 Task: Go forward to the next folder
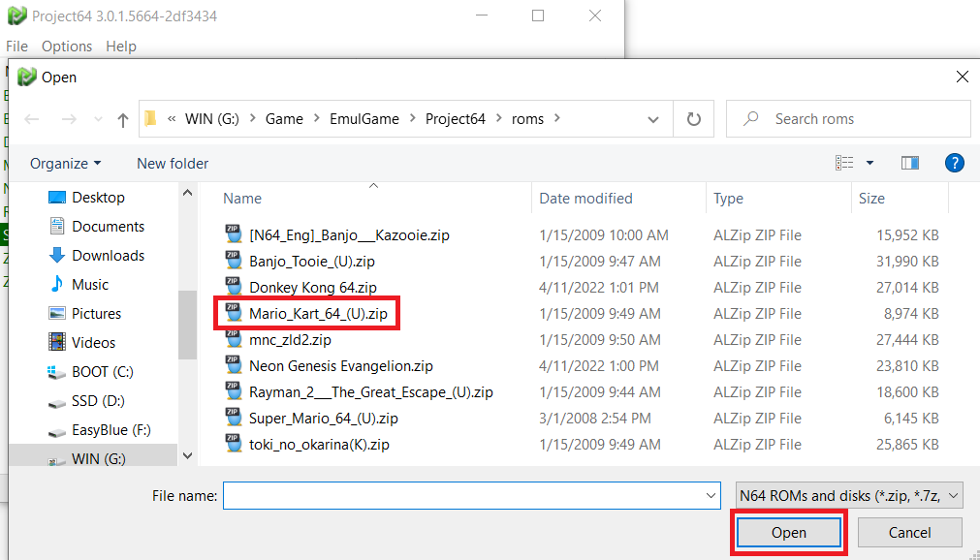(x=69, y=119)
